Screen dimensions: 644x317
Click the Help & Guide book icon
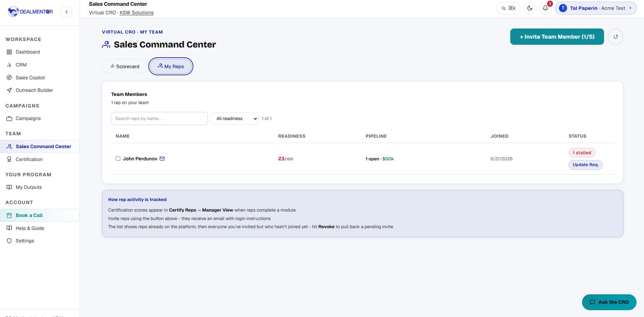(9, 228)
